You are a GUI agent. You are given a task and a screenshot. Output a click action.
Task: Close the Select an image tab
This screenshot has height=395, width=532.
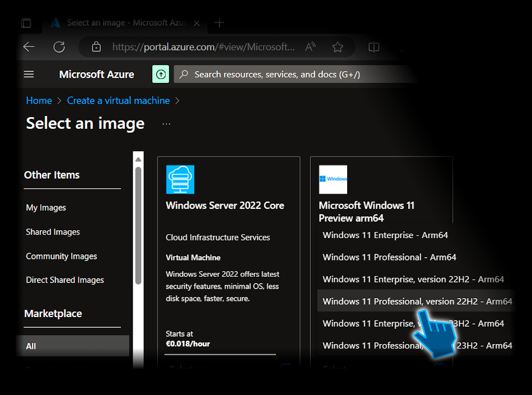point(197,23)
